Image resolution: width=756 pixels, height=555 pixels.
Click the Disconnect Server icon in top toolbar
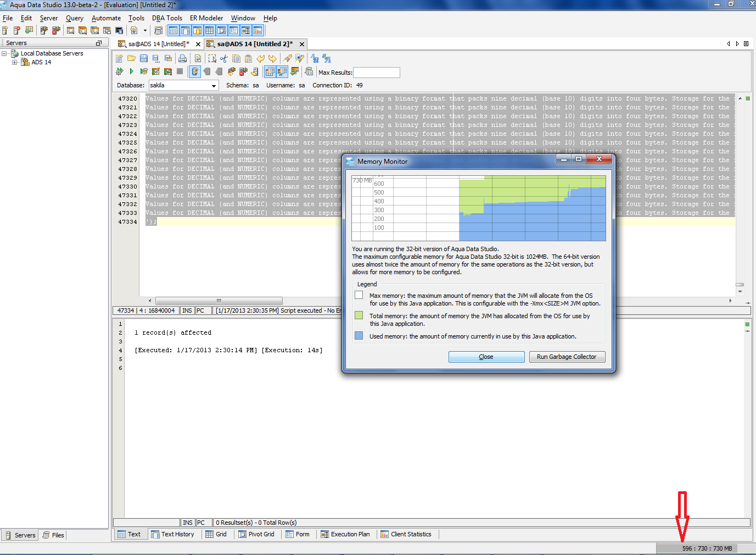[56, 30]
